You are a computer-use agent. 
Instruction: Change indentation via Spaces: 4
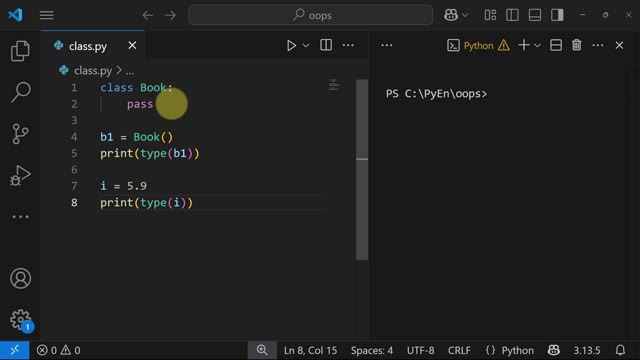pos(372,350)
